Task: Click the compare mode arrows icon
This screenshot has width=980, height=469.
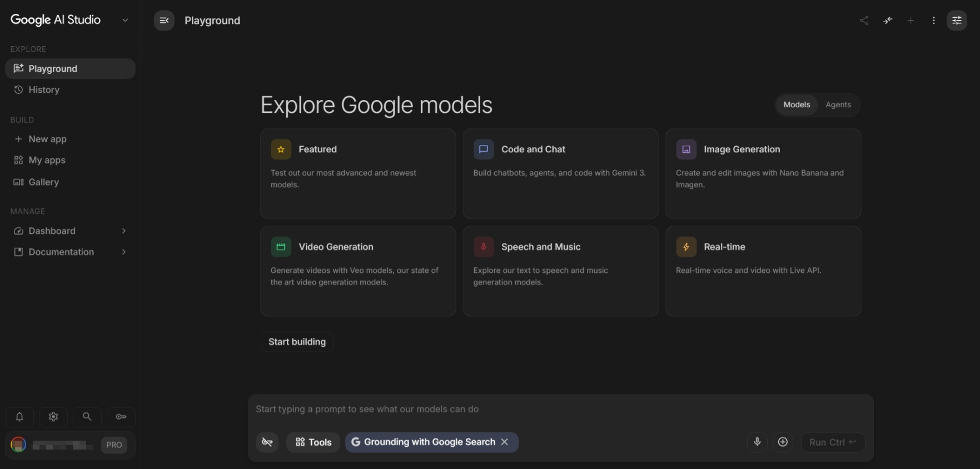Action: click(888, 21)
